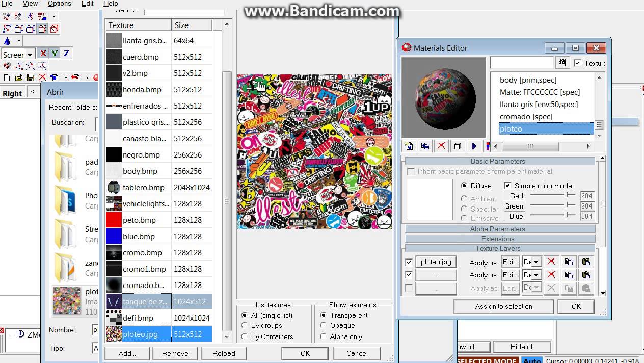The height and width of the screenshot is (363, 644).
Task: Click the new file icon in main toolbar
Action: coord(7,78)
